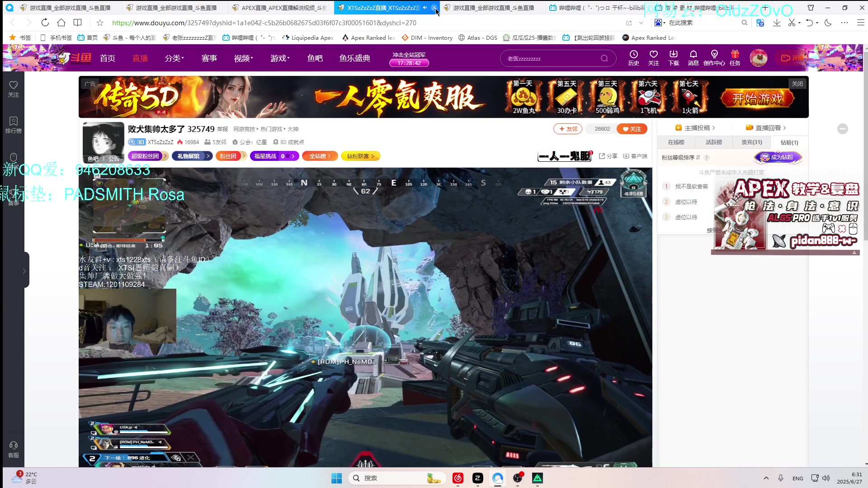Click the user avatar in Douyu header
The height and width of the screenshot is (488, 868).
click(759, 58)
